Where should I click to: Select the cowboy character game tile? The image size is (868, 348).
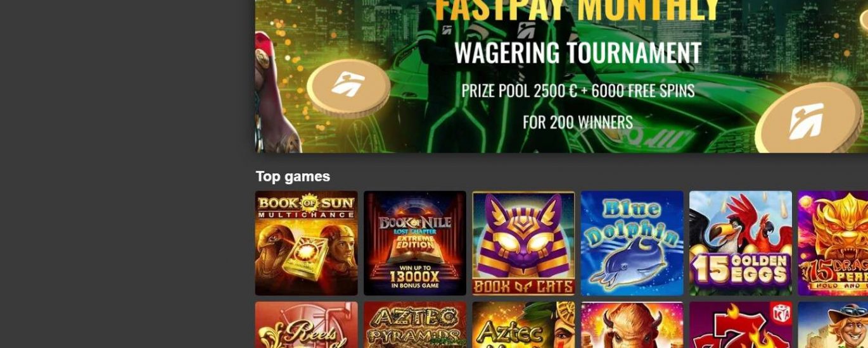tap(833, 325)
